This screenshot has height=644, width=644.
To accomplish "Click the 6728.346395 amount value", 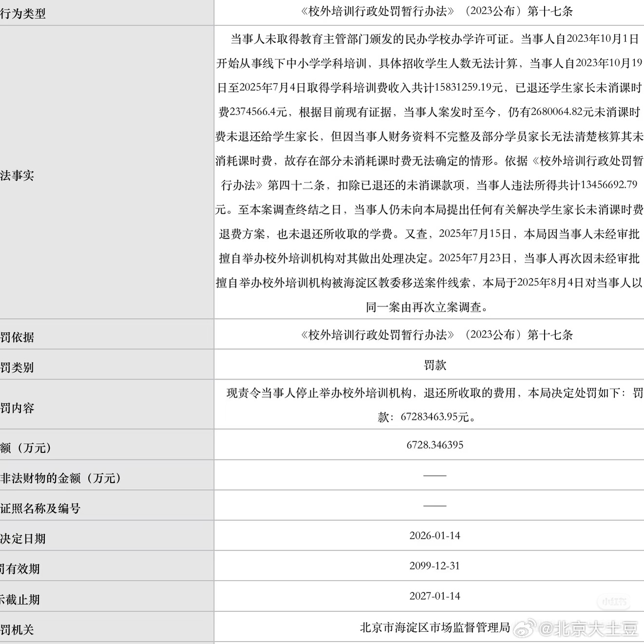I will (435, 445).
